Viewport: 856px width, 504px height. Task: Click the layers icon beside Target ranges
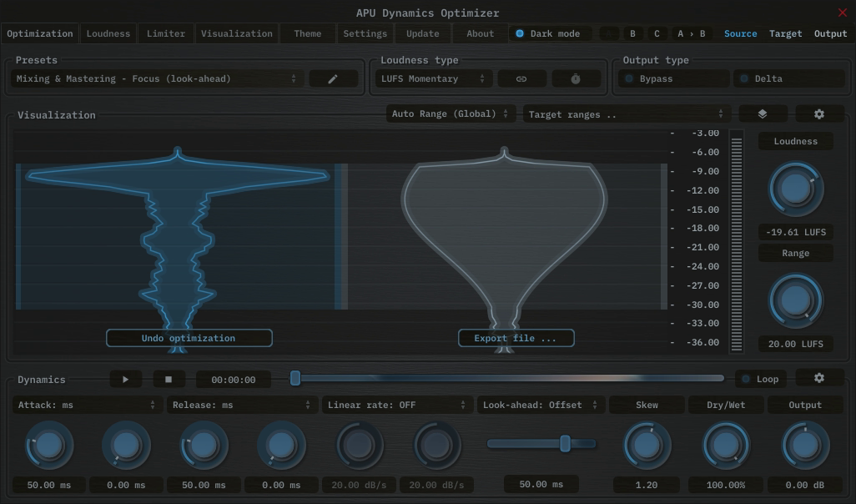tap(762, 113)
